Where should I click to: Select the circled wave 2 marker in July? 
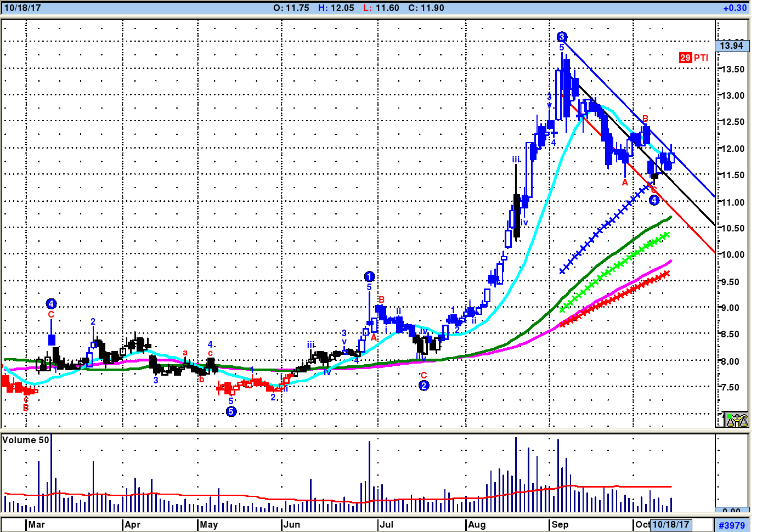click(423, 386)
